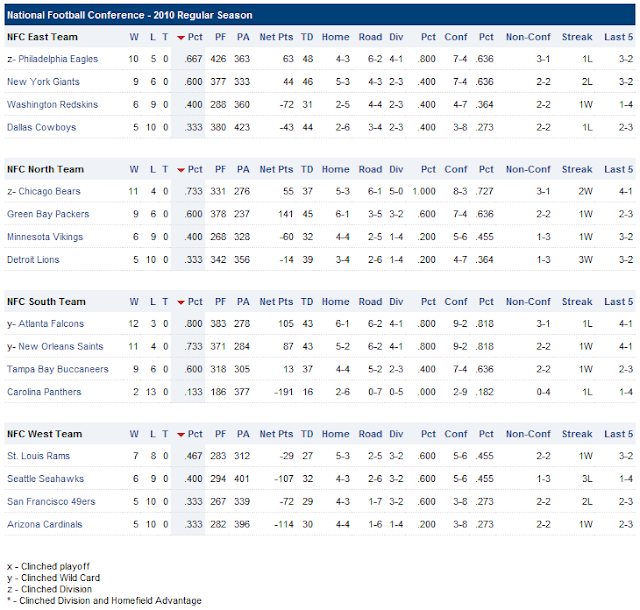The width and height of the screenshot is (640, 610).
Task: Sort NFC North table by Home record
Action: click(x=336, y=169)
